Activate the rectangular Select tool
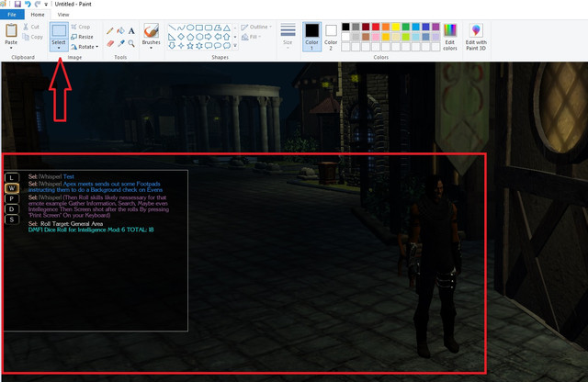The height and width of the screenshot is (382, 588). [x=59, y=30]
